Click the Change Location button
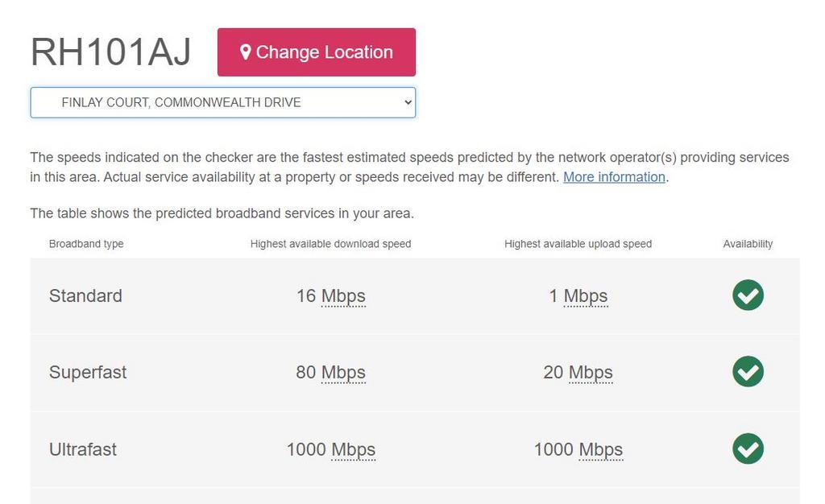This screenshot has height=504, width=825. [x=316, y=52]
